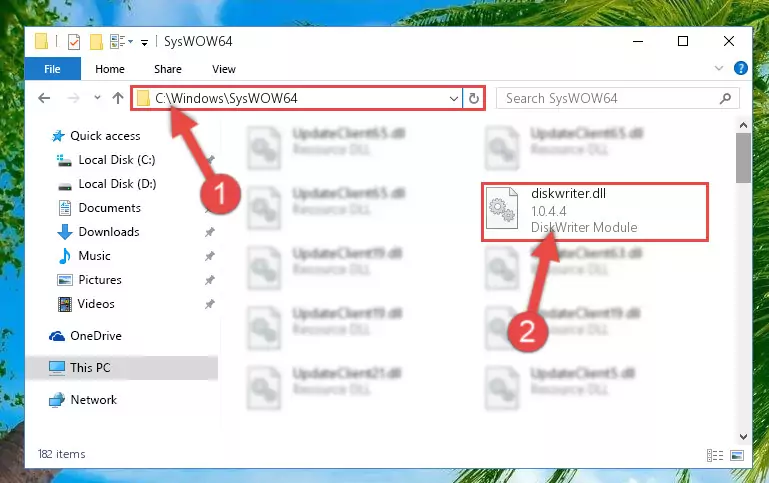
Task: Open the address bar history dropdown
Action: 454,99
